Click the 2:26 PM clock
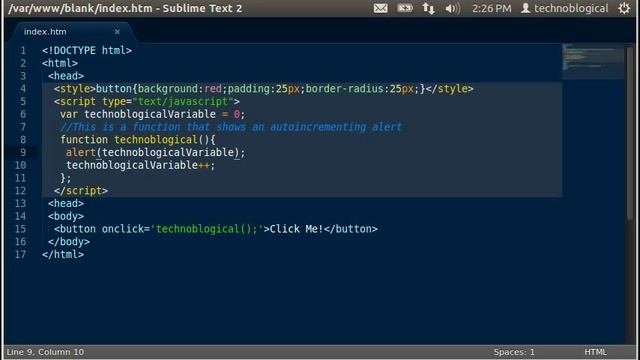This screenshot has height=360, width=640. tap(491, 8)
